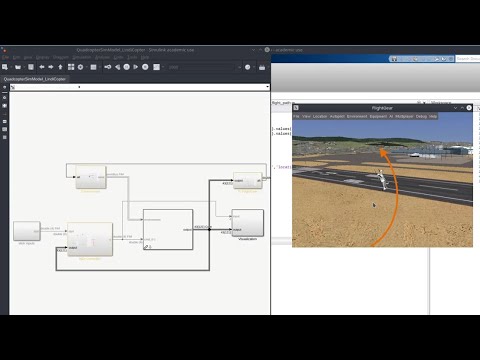The height and width of the screenshot is (360, 480).
Task: Open the Simulation Data Inspector
Action: [x=156, y=67]
